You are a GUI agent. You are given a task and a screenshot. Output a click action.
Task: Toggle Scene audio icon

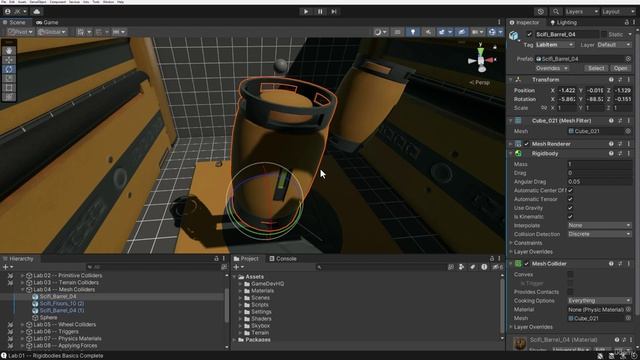pyautogui.click(x=428, y=32)
